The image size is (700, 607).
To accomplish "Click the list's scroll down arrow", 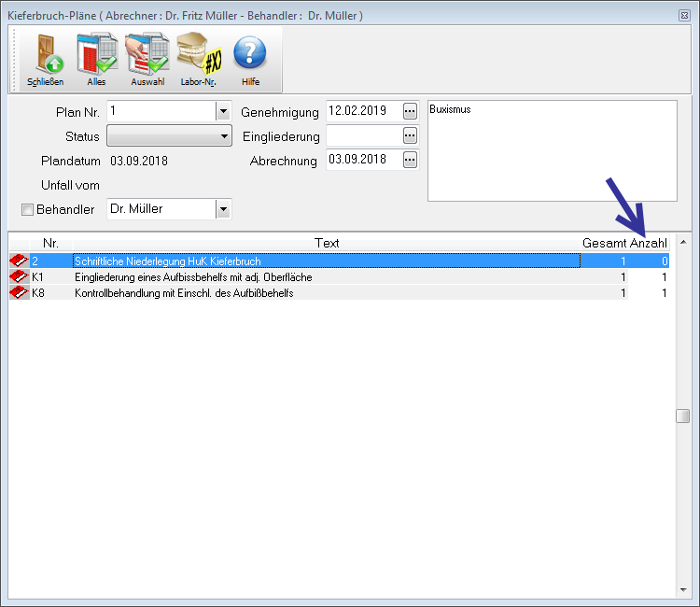I will [683, 590].
